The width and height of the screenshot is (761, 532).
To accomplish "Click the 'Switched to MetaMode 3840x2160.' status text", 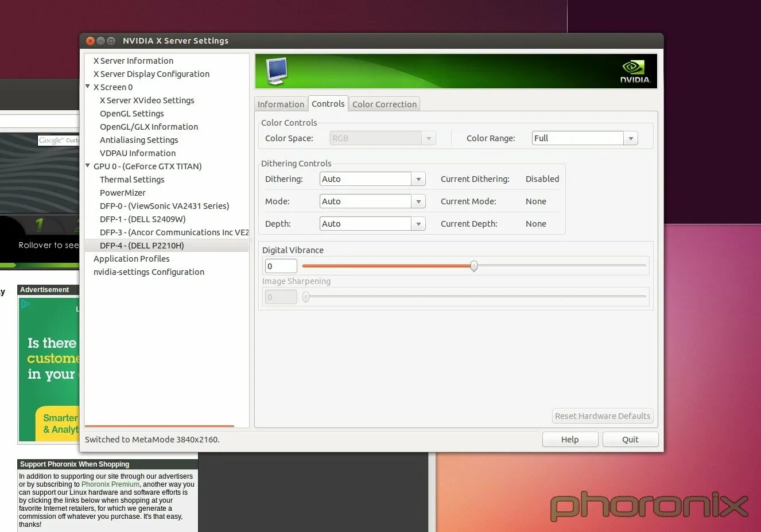I will [x=152, y=440].
